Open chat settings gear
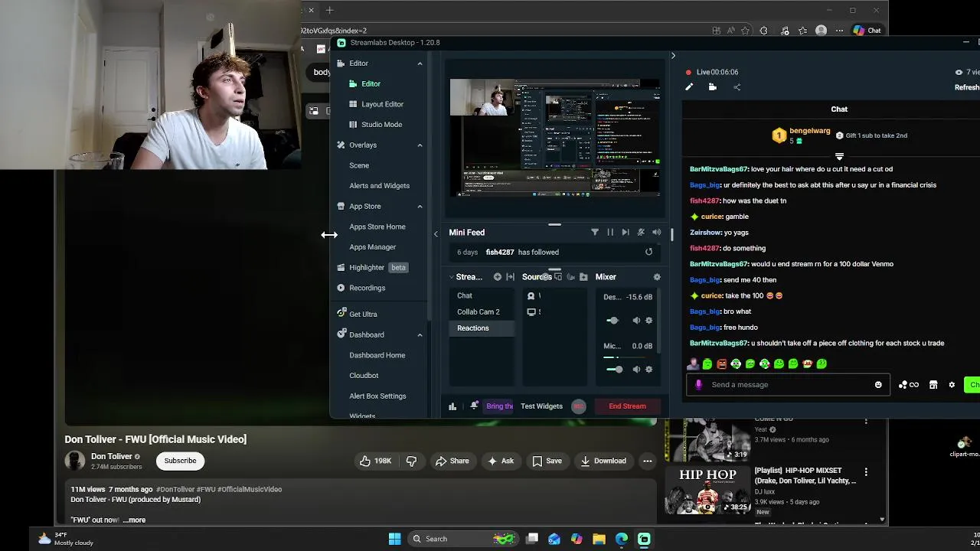The height and width of the screenshot is (551, 980). [952, 385]
